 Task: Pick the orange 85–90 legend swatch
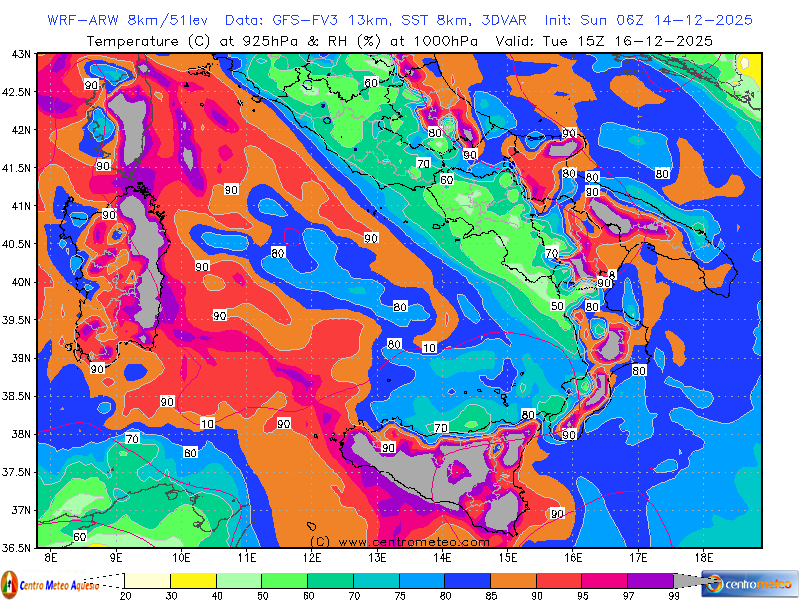pyautogui.click(x=512, y=581)
